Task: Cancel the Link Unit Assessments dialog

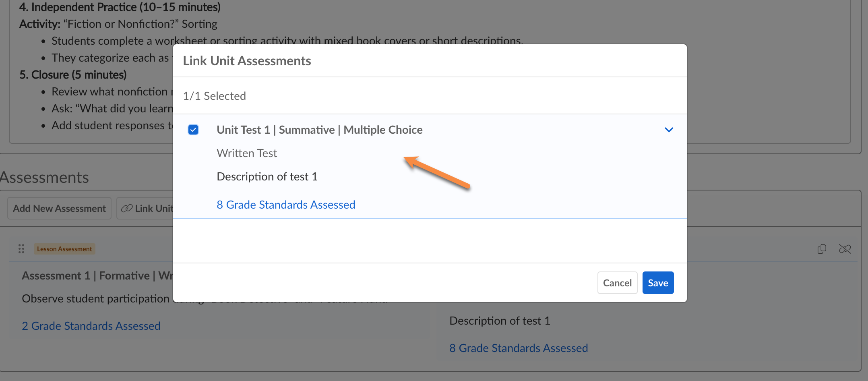Action: 617,283
